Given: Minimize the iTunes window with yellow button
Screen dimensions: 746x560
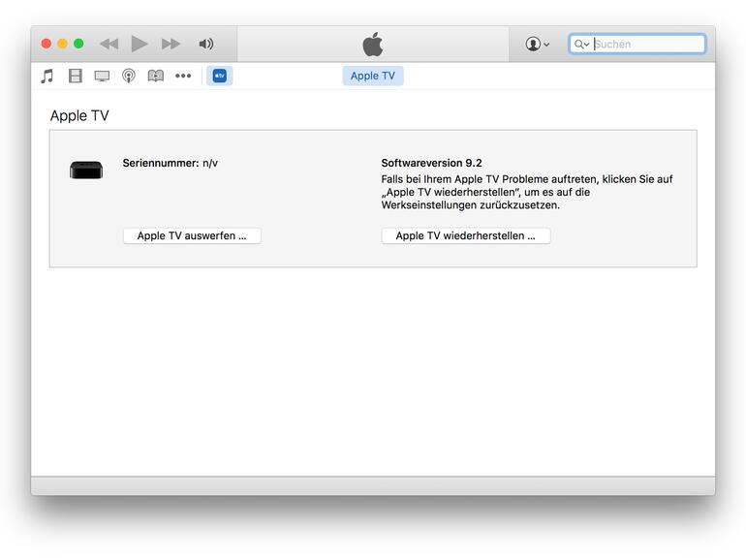Looking at the screenshot, I should [62, 44].
